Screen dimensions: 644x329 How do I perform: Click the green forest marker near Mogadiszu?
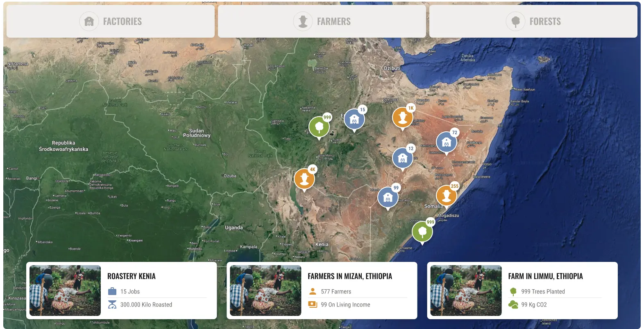click(x=422, y=232)
